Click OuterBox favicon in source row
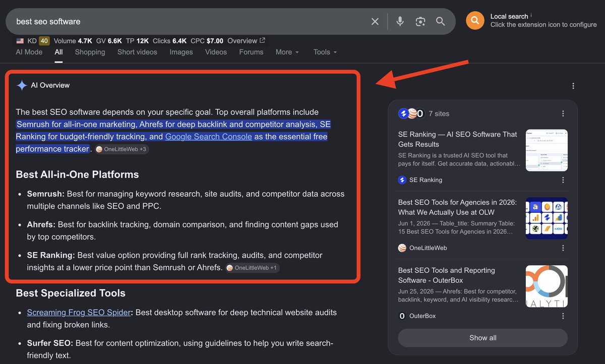605x364 pixels. pyautogui.click(x=402, y=316)
